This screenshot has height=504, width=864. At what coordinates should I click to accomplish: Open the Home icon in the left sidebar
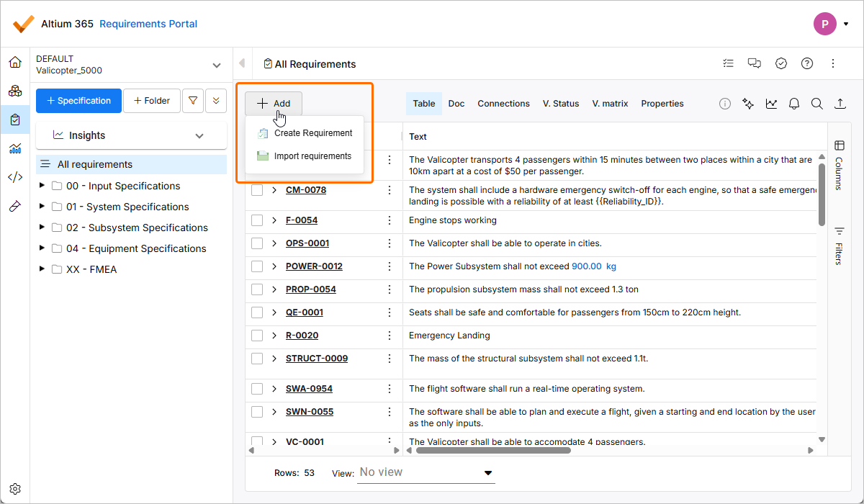click(x=14, y=62)
